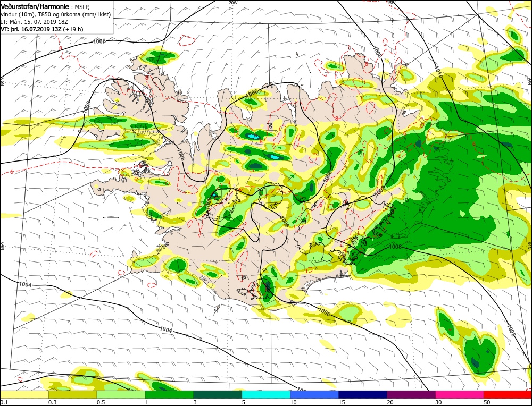Click the olive 0.3–0.5 mm legend swatch
Viewport: 532px width, 406px height.
tap(72, 394)
